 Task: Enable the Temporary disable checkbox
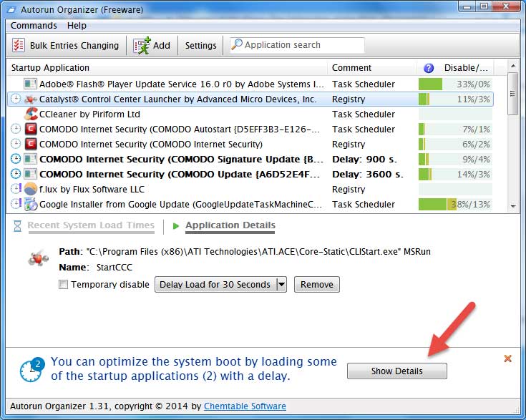63,285
